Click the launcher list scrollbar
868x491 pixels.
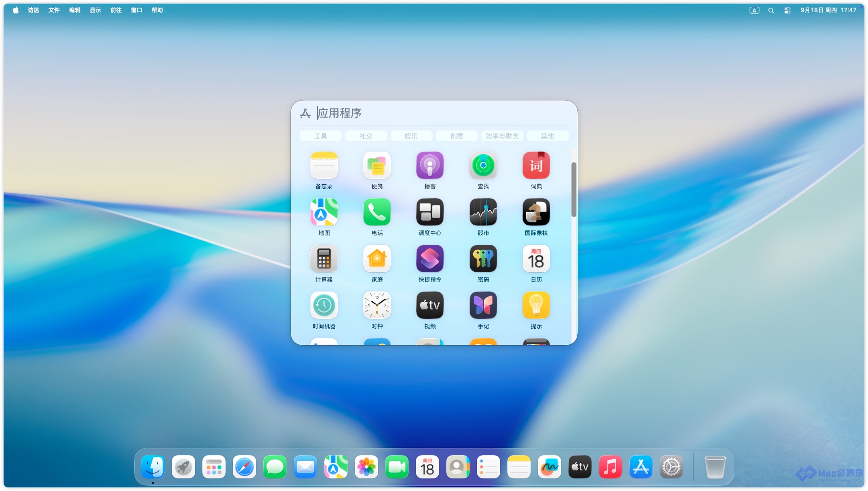coord(574,190)
